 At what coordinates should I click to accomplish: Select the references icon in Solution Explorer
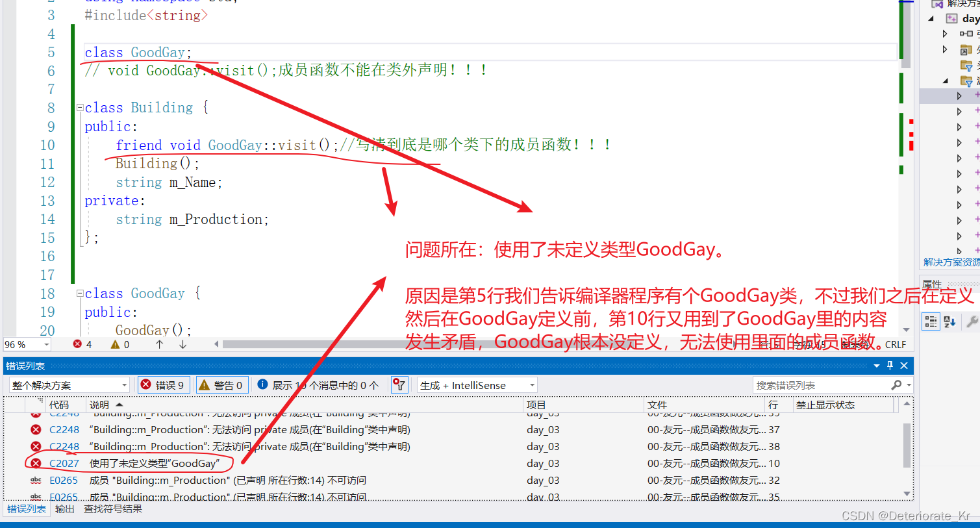coord(966,33)
